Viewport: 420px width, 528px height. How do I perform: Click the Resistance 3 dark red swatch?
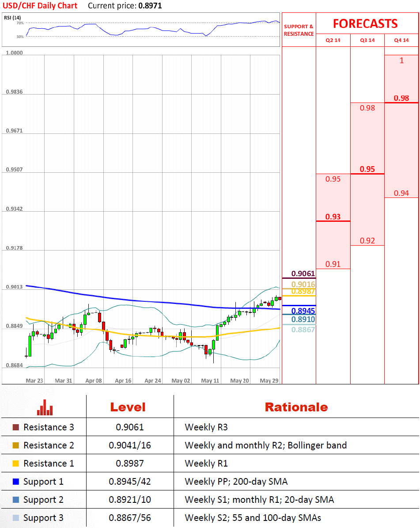coord(16,427)
